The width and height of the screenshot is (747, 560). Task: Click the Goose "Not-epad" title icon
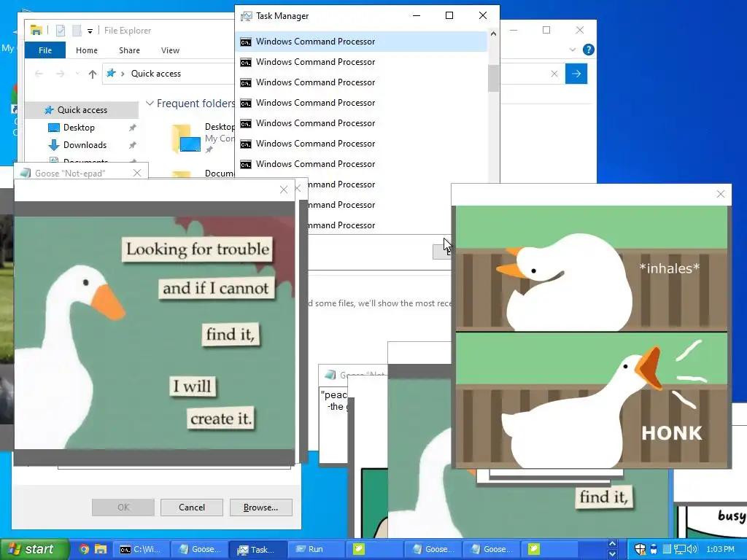tap(26, 173)
